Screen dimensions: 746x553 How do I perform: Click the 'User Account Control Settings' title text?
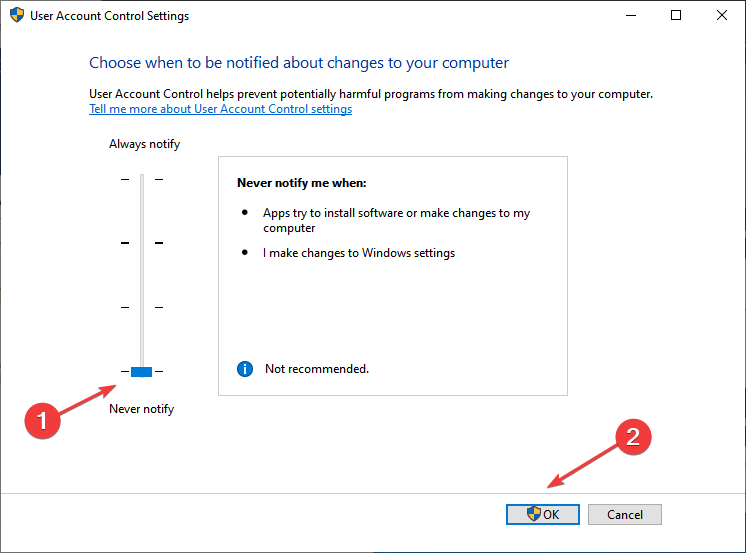point(109,16)
